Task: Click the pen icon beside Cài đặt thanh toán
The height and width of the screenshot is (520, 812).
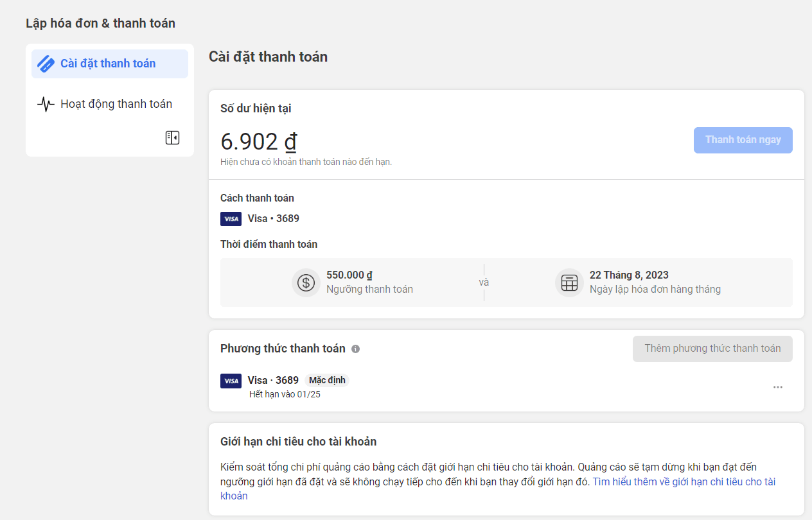Action: tap(46, 64)
